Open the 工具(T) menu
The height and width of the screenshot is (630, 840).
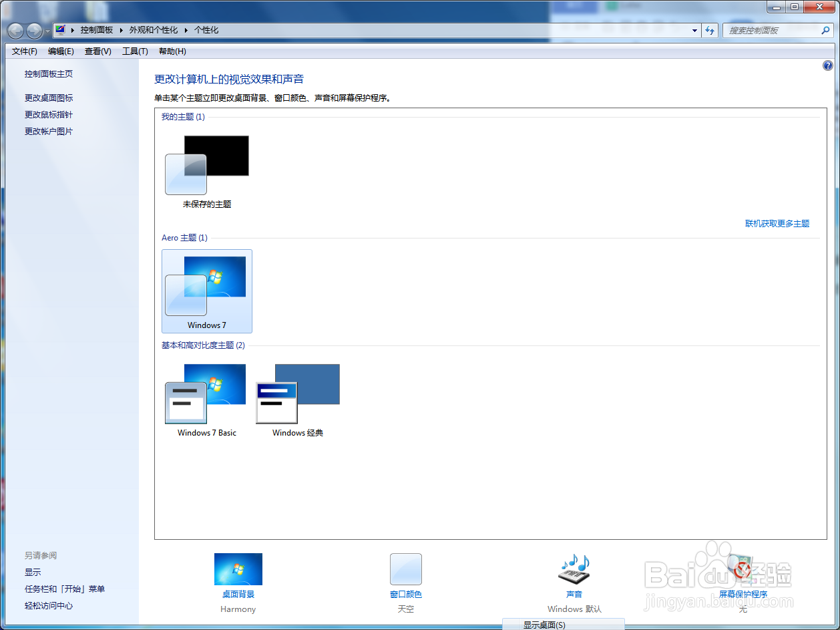pyautogui.click(x=135, y=51)
